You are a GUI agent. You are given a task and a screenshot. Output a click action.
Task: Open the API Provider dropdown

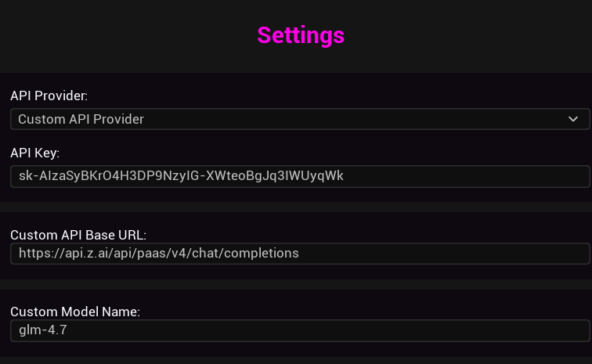point(299,119)
